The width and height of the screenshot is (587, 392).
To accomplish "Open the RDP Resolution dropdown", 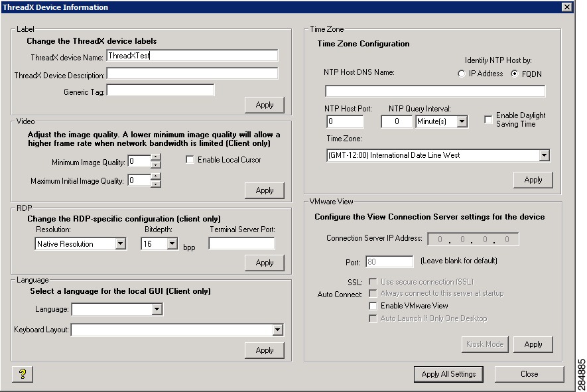I will click(120, 243).
